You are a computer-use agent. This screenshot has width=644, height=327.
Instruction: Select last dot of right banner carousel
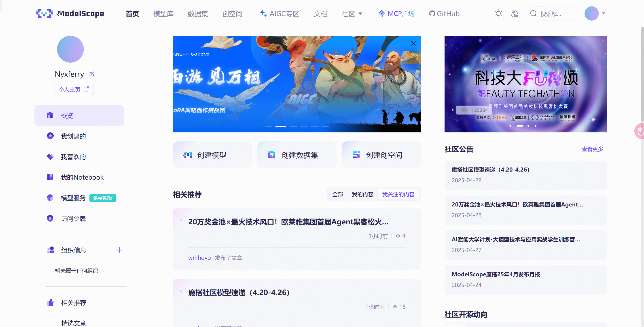click(x=535, y=126)
